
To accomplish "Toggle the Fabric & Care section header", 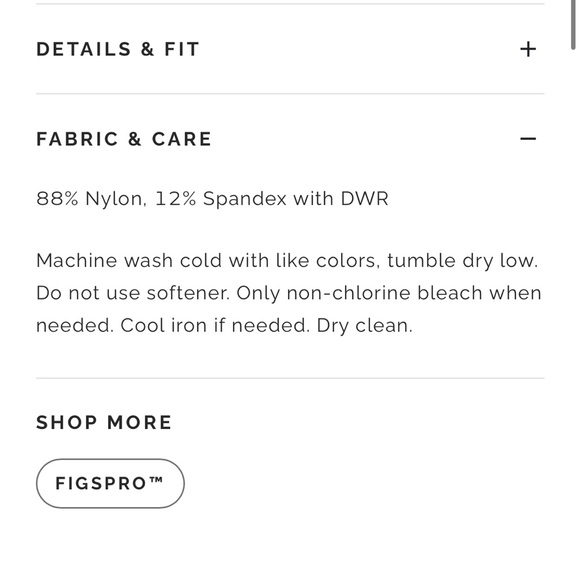I will pos(290,139).
